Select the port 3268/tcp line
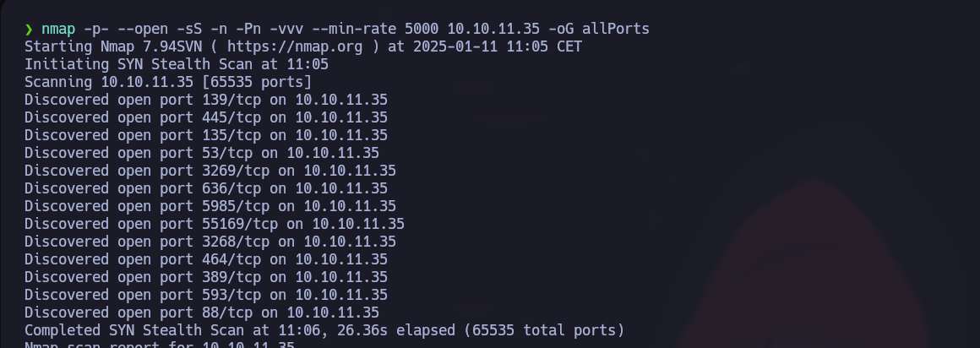The height and width of the screenshot is (348, 980). click(x=210, y=242)
